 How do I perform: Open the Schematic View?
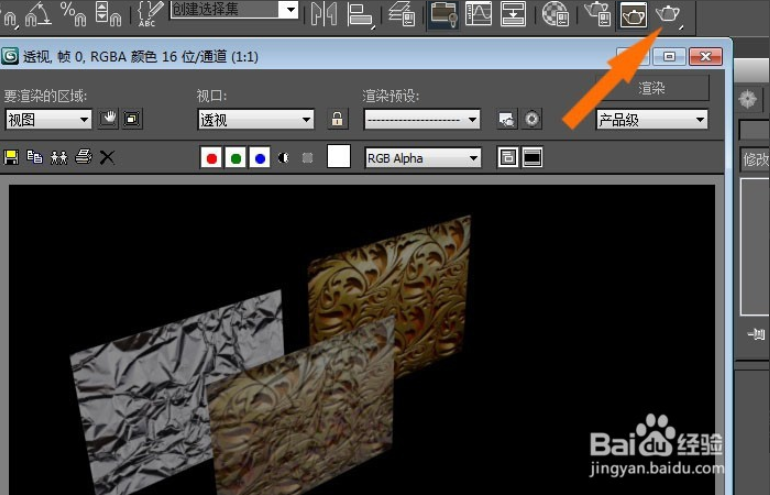(x=513, y=13)
